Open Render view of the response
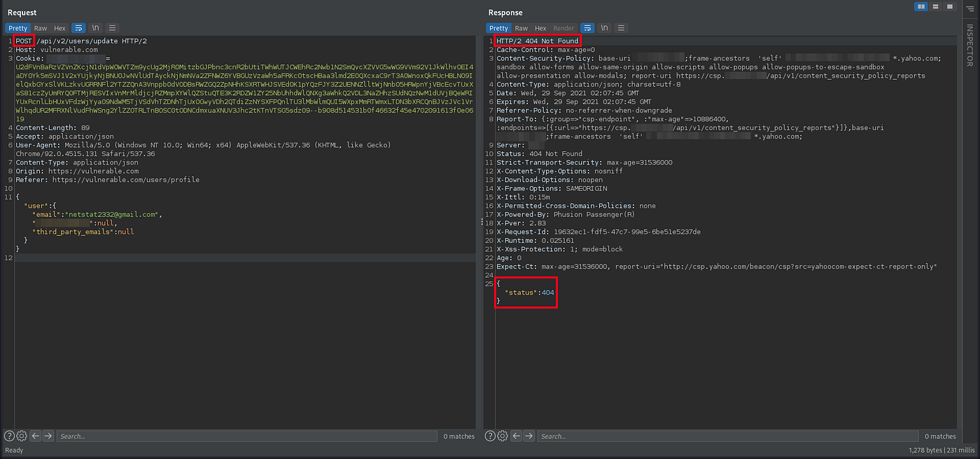Screen dimensions: 980x459 [x=563, y=28]
